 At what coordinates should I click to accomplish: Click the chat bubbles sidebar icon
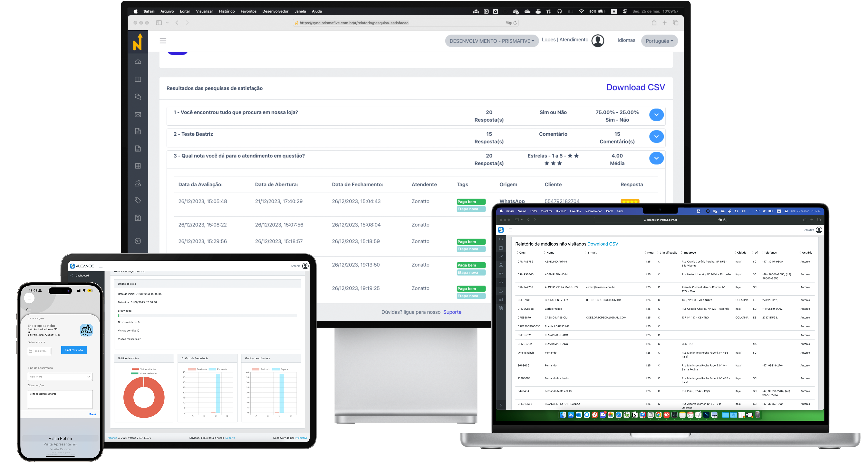(138, 97)
